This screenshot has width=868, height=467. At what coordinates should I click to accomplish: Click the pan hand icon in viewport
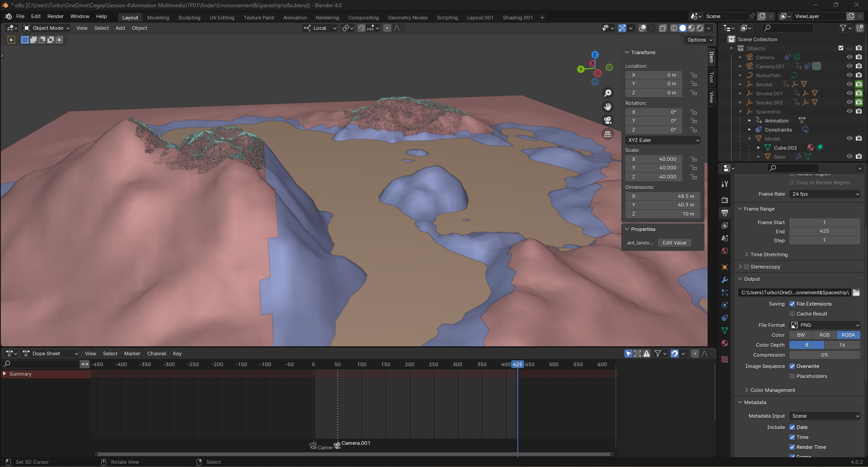click(608, 107)
